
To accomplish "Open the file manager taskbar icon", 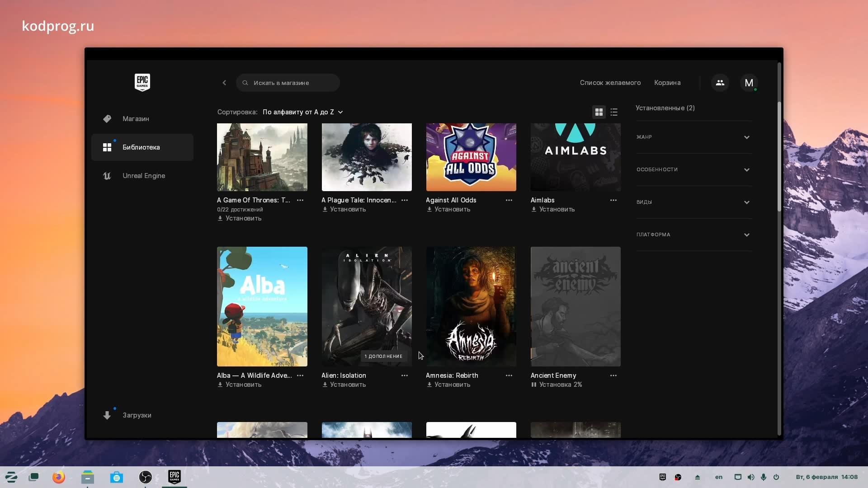I will [88, 477].
